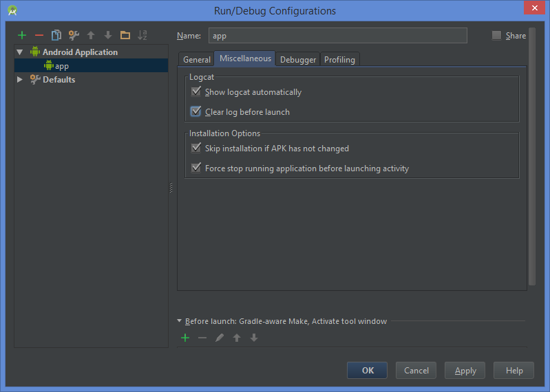Select the Android Application tree row
This screenshot has width=550, height=392.
click(x=91, y=52)
